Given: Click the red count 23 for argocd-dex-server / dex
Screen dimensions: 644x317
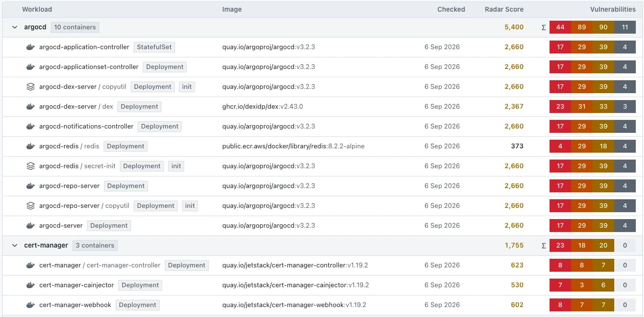Looking at the screenshot, I should tap(560, 107).
